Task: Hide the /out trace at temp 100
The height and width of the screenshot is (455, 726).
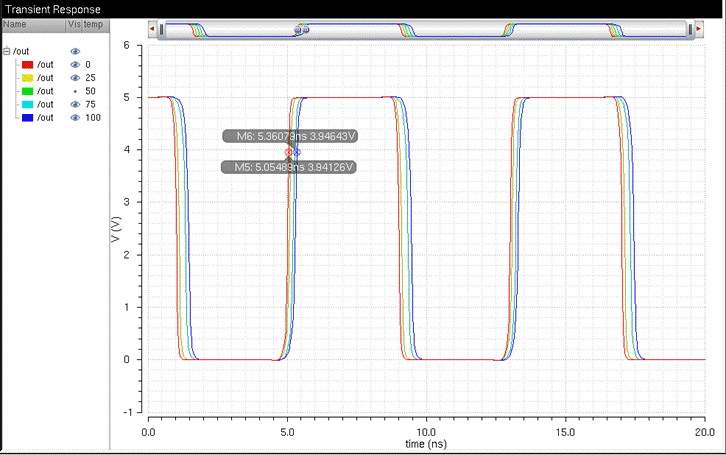Action: click(75, 118)
